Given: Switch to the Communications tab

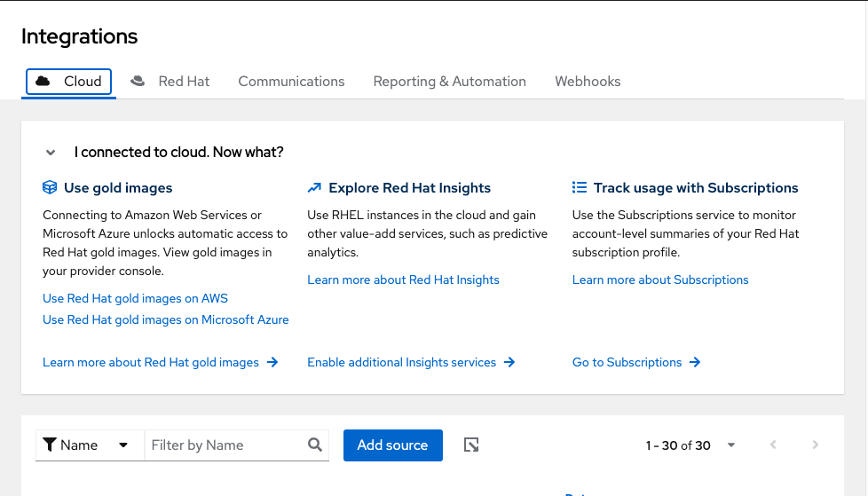Looking at the screenshot, I should point(291,82).
